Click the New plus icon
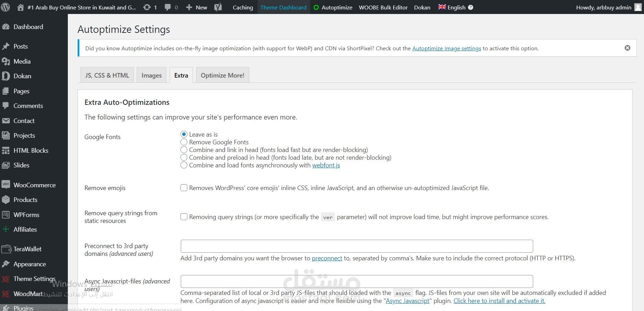Viewport: 644px width, 311px height. (x=189, y=7)
